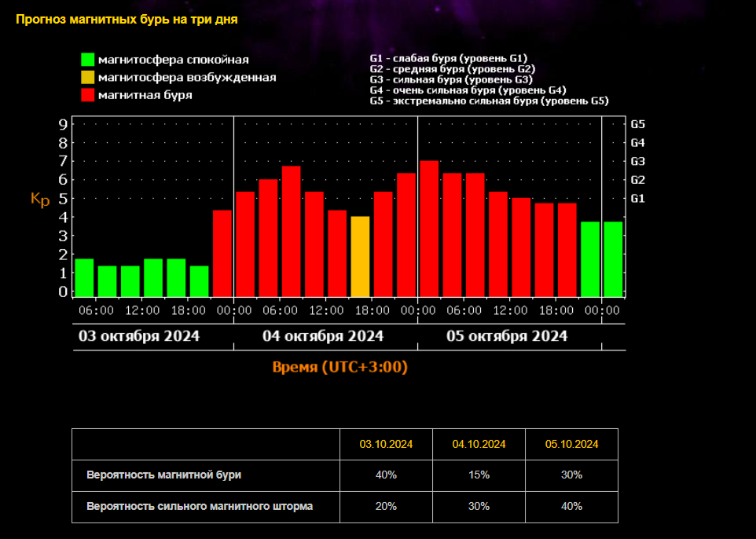Select the 04.10.2024 table column header
Image resolution: width=756 pixels, height=539 pixels.
[479, 444]
